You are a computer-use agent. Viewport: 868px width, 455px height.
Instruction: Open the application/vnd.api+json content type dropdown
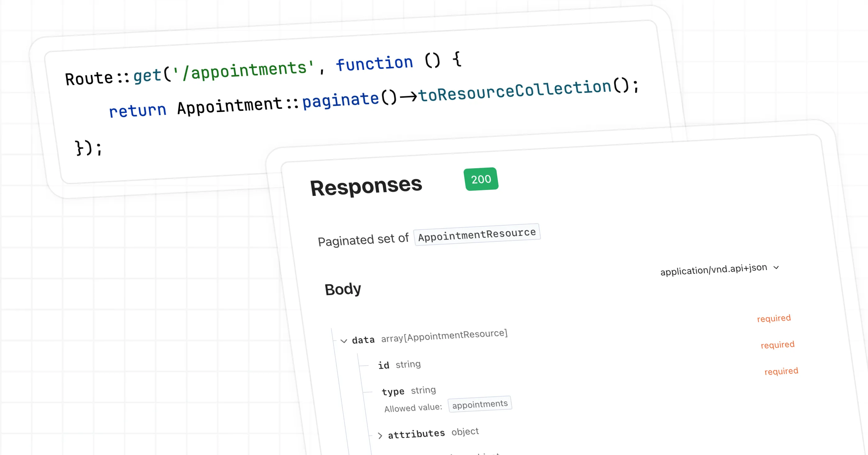(x=713, y=269)
